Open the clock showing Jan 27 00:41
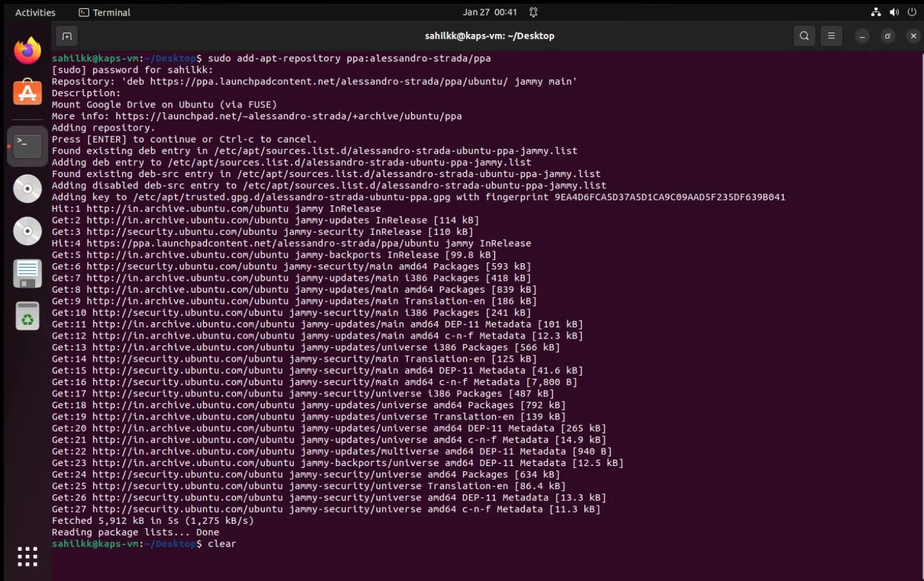The image size is (924, 581). (x=490, y=12)
